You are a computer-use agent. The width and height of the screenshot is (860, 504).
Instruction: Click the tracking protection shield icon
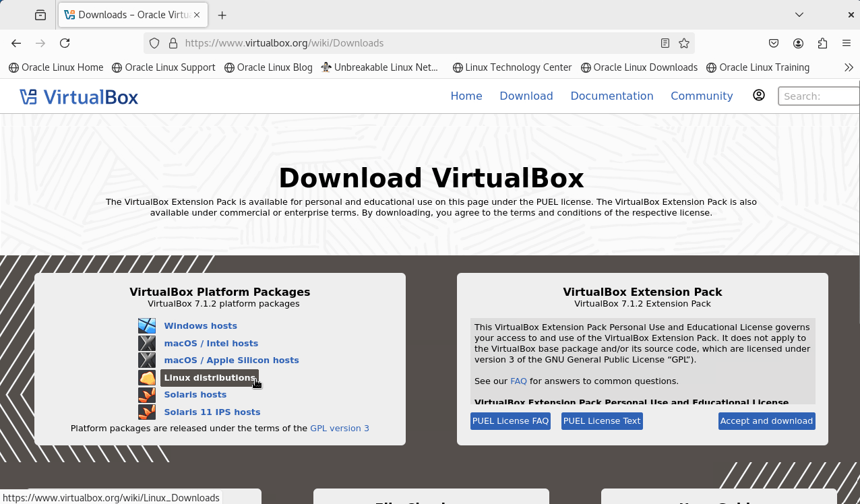click(154, 43)
